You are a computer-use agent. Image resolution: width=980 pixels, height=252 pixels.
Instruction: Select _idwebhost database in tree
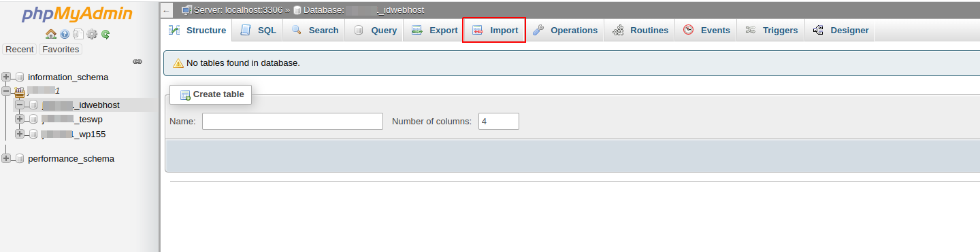pos(80,105)
